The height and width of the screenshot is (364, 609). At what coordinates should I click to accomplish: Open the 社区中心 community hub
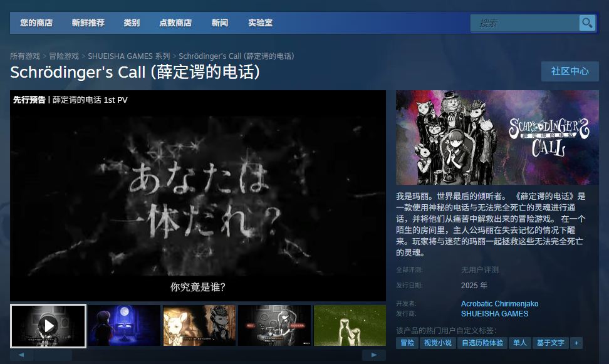click(570, 71)
